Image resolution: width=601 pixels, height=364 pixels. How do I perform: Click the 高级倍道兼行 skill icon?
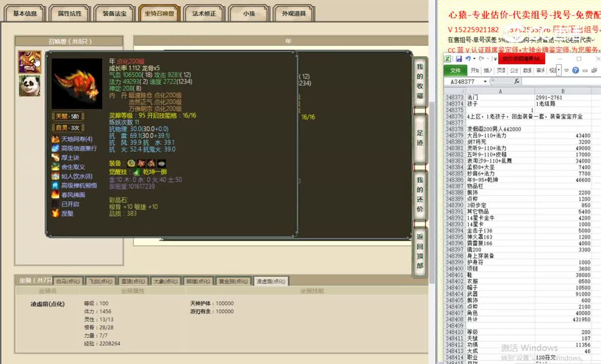(x=56, y=149)
